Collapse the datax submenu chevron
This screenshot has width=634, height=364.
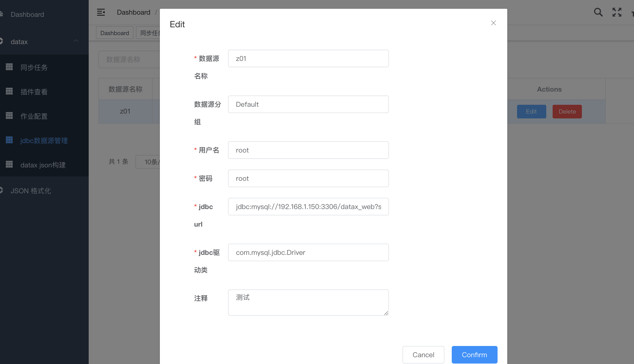tap(76, 41)
